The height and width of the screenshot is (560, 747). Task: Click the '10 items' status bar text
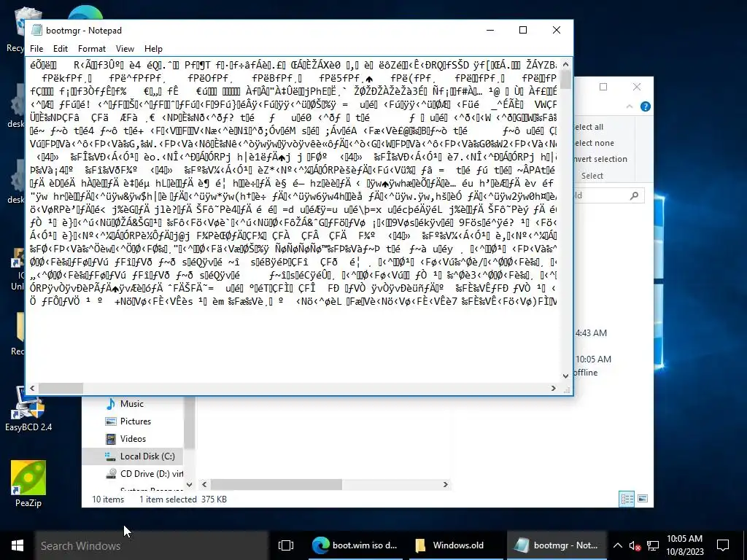coord(108,499)
